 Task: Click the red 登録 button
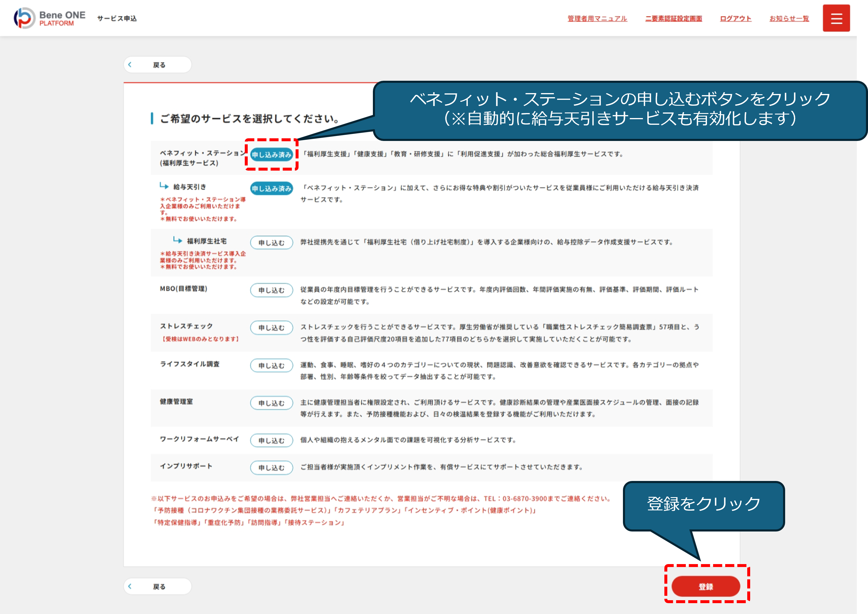[x=706, y=586]
